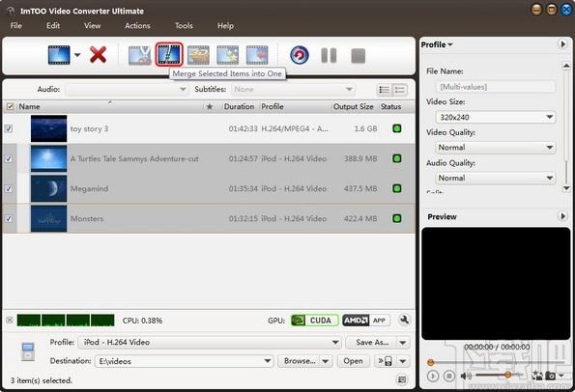Expand the Preview panel arrow button
This screenshot has height=392, width=575.
click(x=562, y=216)
